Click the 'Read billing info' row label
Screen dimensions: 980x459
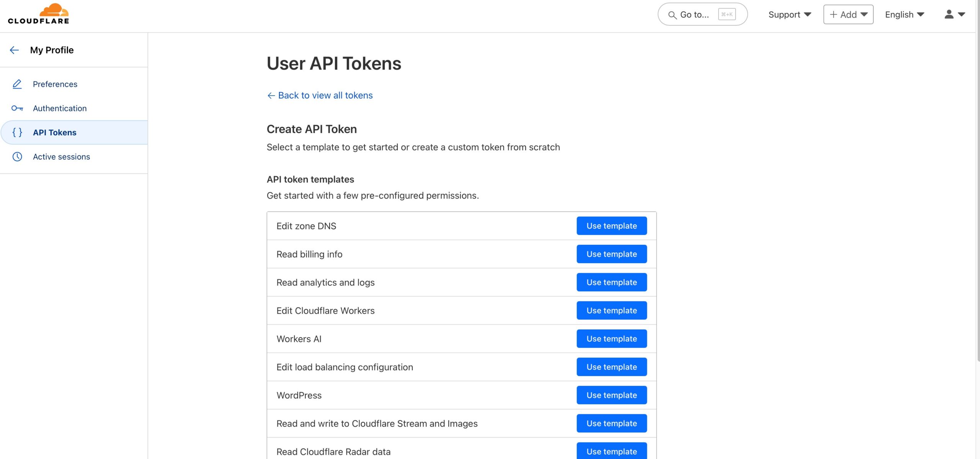pyautogui.click(x=309, y=254)
